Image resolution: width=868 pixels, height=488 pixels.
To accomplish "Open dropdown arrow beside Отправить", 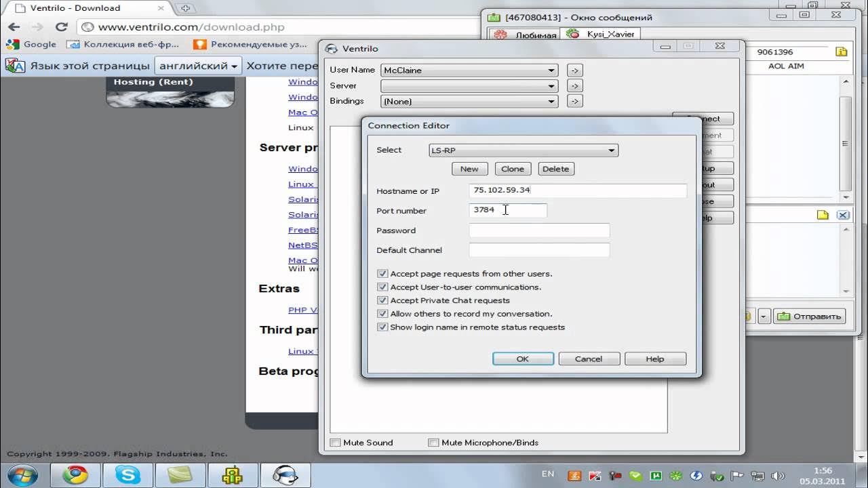I will click(x=764, y=317).
